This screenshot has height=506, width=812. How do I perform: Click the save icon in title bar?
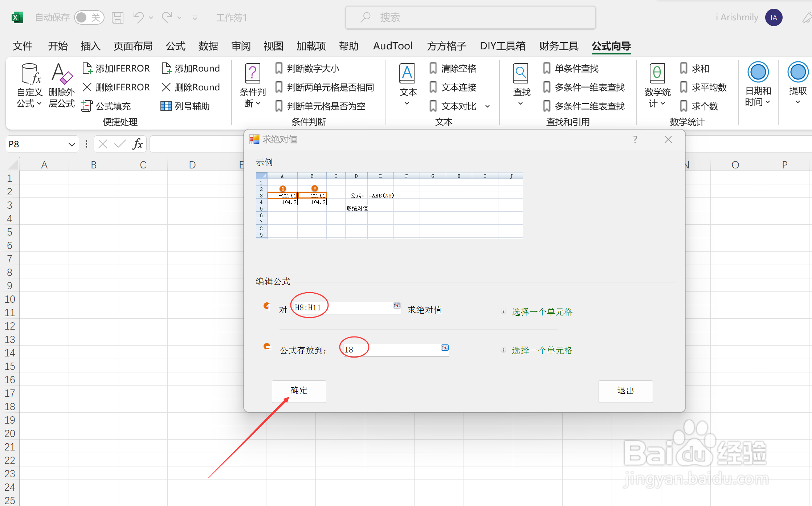pos(117,17)
